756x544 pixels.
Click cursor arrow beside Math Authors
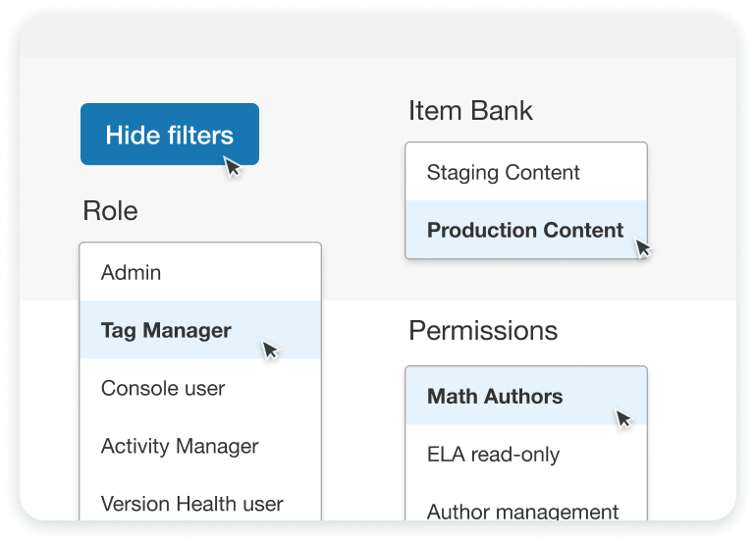[623, 418]
